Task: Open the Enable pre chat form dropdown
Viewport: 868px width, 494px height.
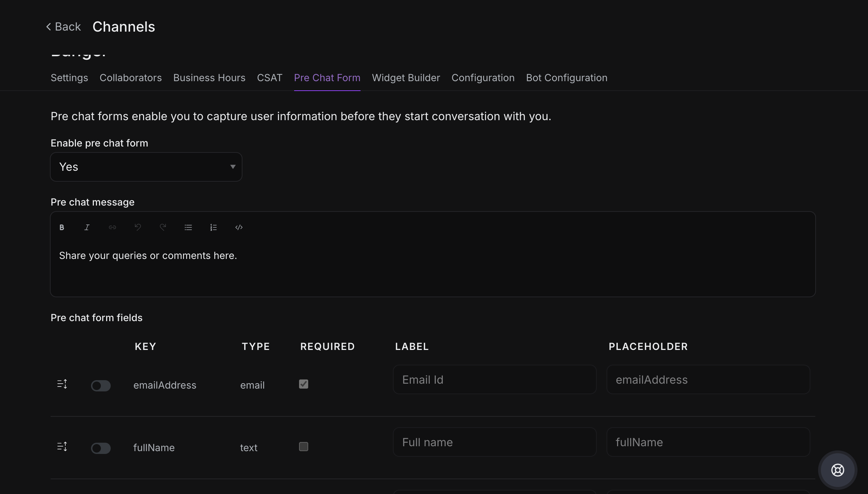Action: tap(146, 167)
